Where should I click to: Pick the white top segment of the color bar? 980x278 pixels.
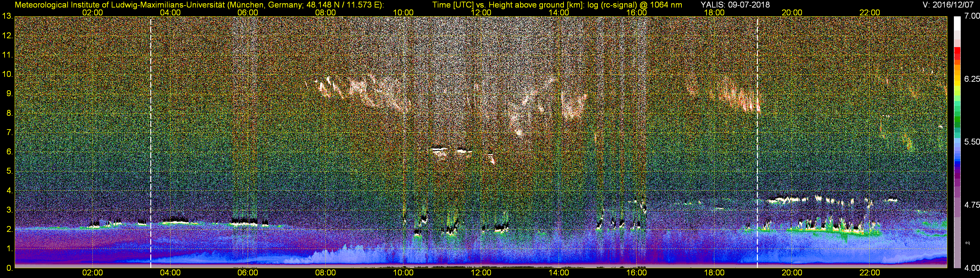957,23
